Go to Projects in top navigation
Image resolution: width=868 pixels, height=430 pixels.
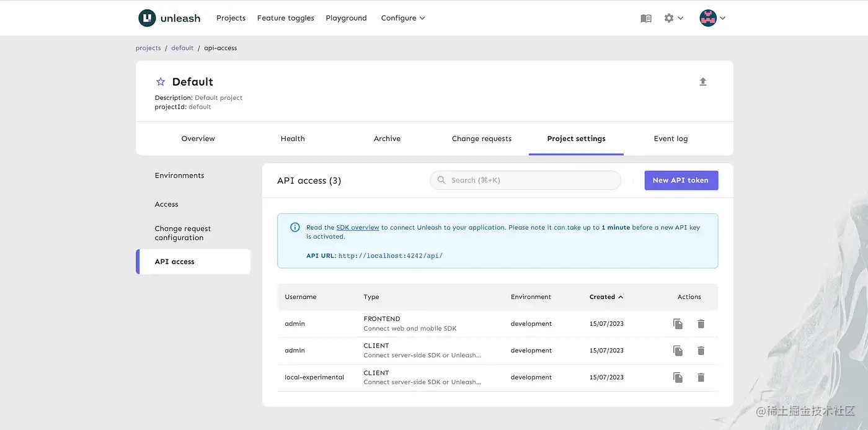(231, 18)
